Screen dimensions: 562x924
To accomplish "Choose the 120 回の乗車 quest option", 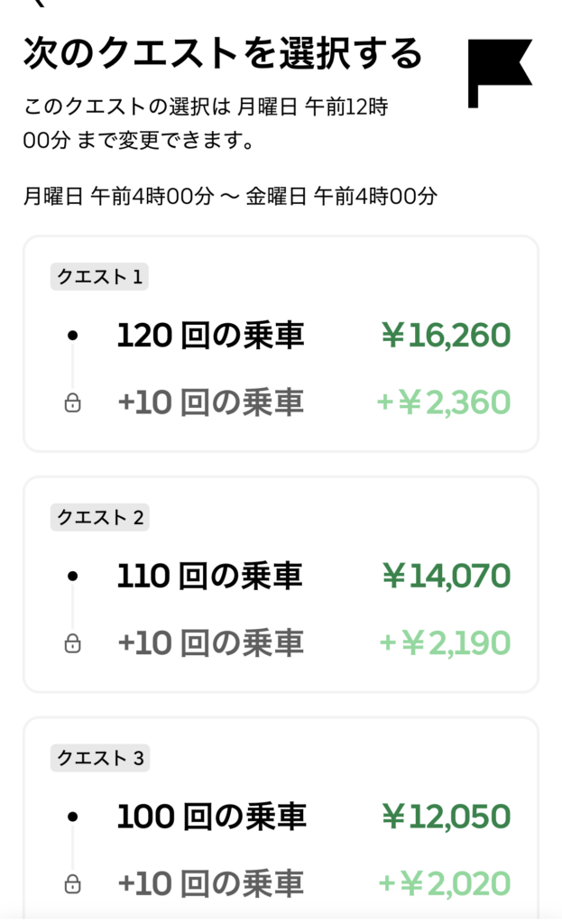I will pyautogui.click(x=210, y=336).
